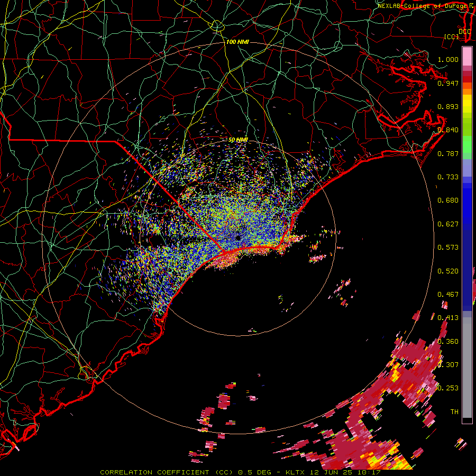Click the 0.413 scale value
This screenshot has width=476, height=476.
448,318
